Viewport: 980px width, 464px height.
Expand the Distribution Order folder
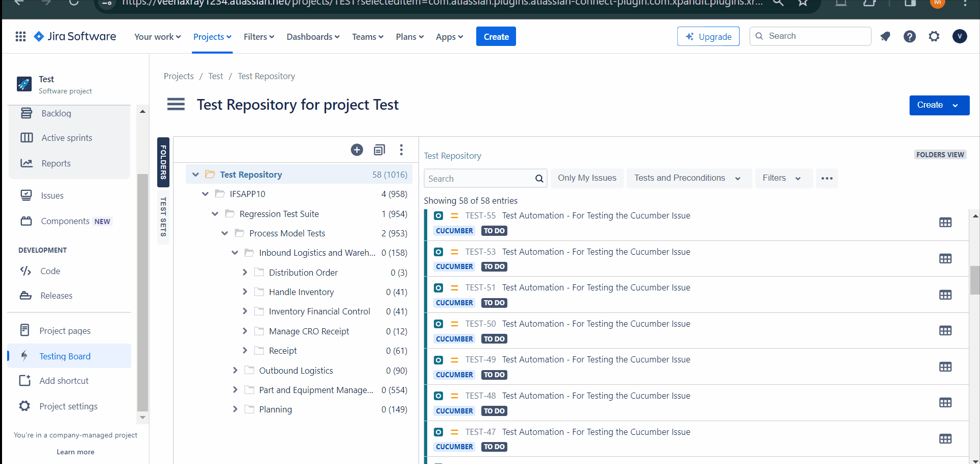(x=245, y=272)
